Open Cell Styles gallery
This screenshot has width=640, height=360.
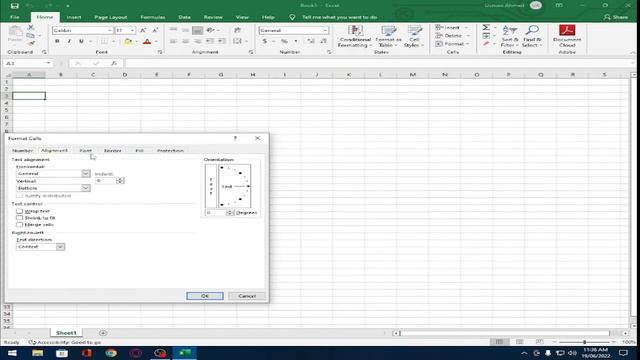414,36
